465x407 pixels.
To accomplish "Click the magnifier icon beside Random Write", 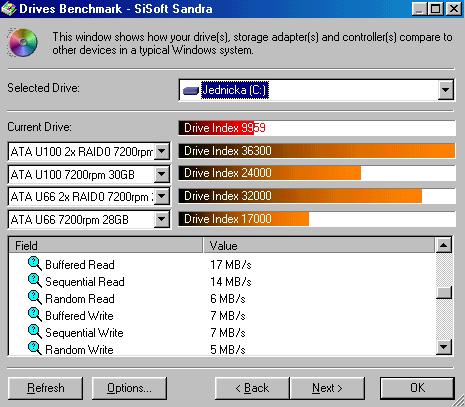I will pyautogui.click(x=35, y=349).
